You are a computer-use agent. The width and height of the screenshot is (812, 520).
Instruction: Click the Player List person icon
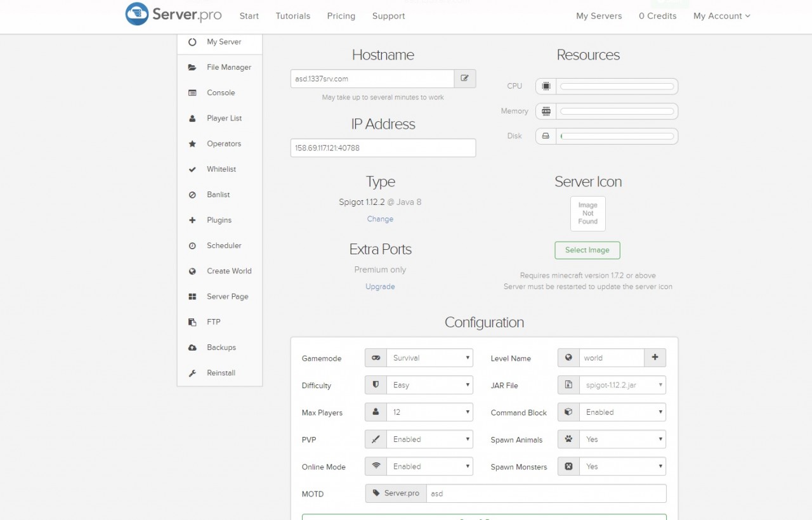192,119
